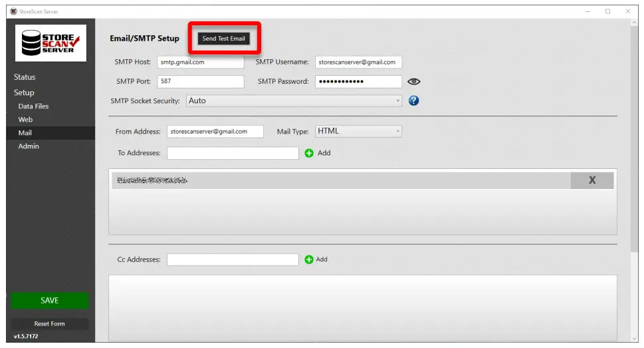The image size is (644, 348).
Task: Open the Admin setup page
Action: coord(29,146)
